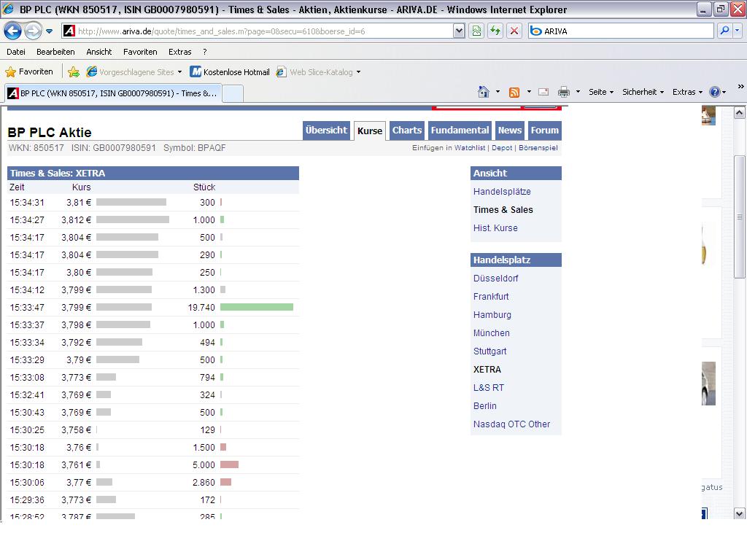This screenshot has width=747, height=560.
Task: Switch to the News tab
Action: (x=510, y=131)
